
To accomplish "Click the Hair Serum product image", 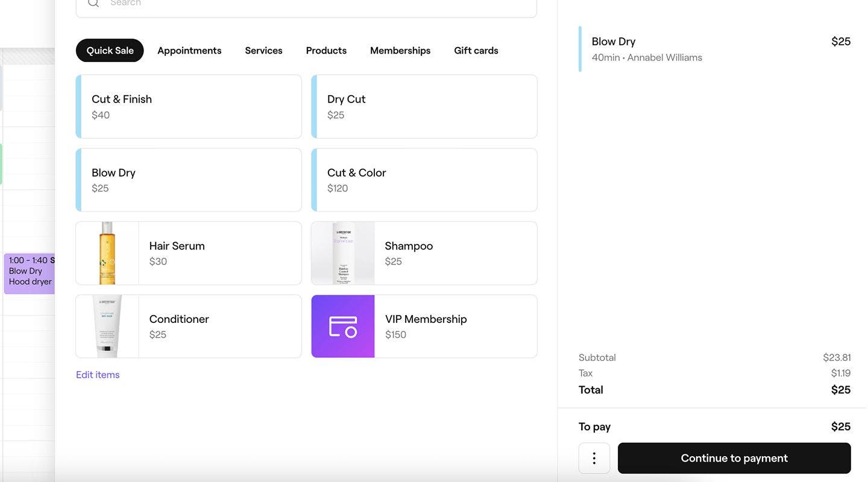I will coord(107,253).
